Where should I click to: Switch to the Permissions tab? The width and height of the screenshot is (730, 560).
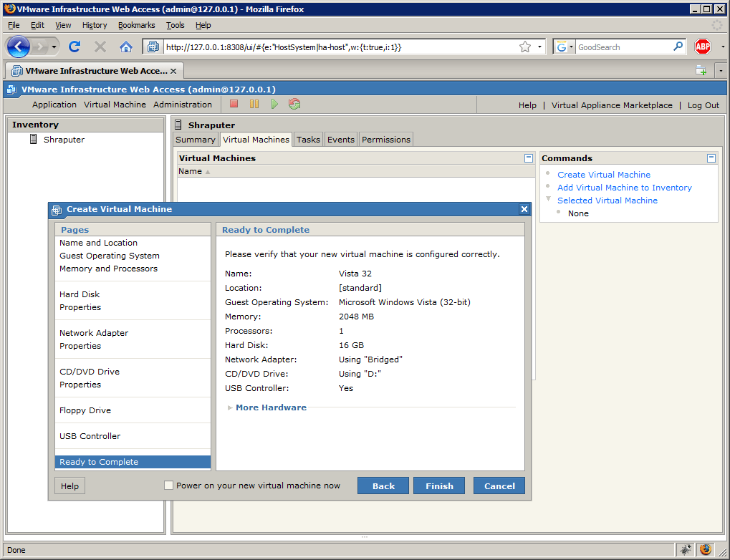(386, 140)
